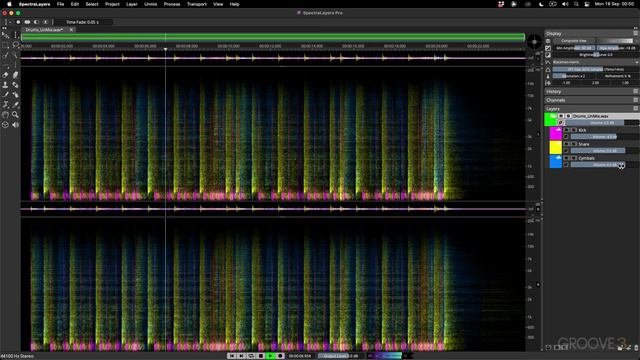Toggle visibility of the Cymbals layer
Screen dimensions: 640x360
point(567,158)
